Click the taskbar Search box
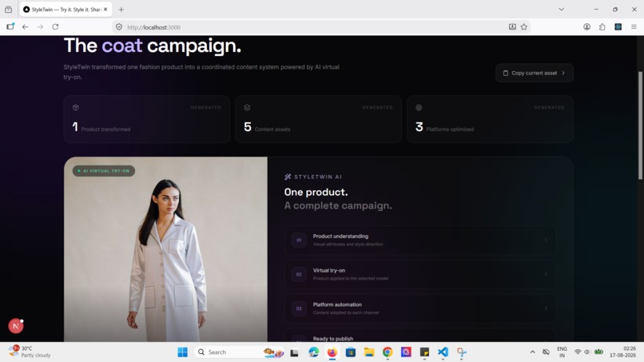Viewport: 644px width, 362px height. (x=239, y=352)
